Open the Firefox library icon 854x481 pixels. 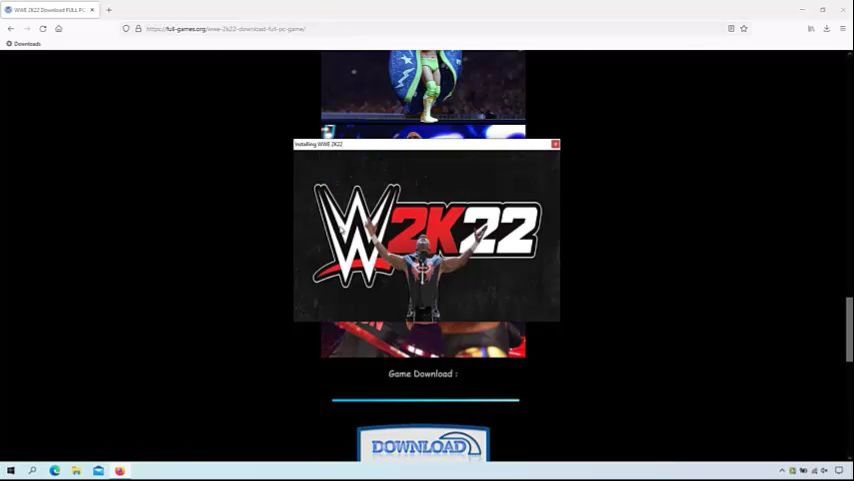tap(811, 29)
